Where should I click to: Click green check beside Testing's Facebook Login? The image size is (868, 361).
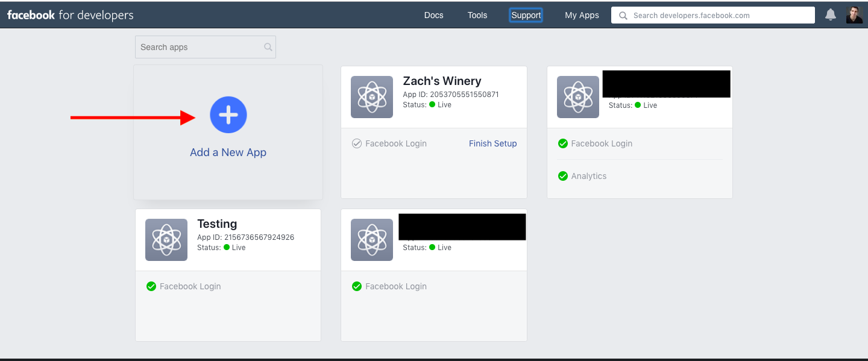click(151, 286)
